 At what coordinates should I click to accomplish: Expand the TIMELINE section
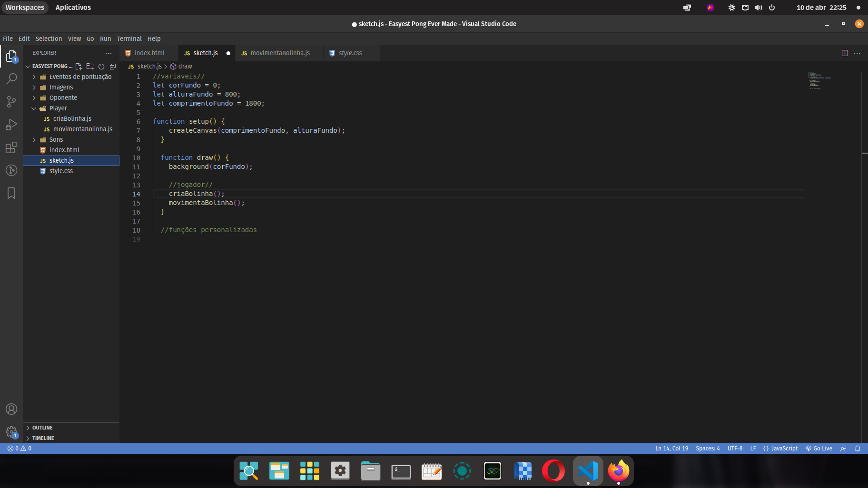point(71,438)
